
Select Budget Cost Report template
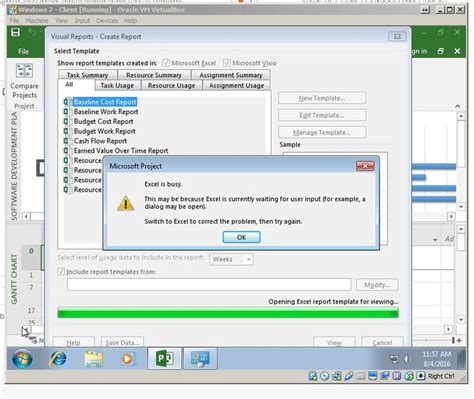(x=103, y=121)
